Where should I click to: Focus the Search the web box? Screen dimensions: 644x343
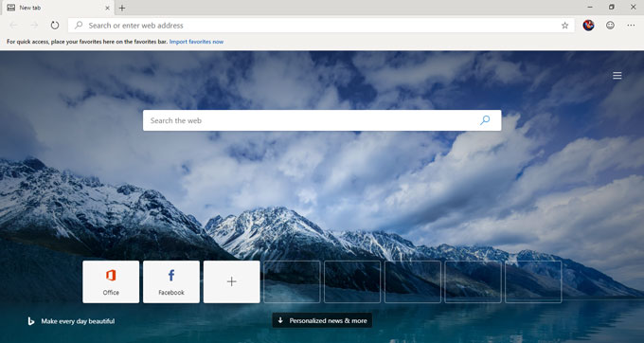(x=322, y=120)
